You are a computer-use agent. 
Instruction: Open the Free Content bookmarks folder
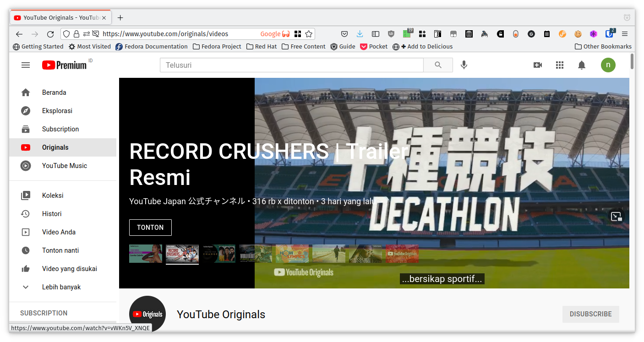[x=304, y=47]
